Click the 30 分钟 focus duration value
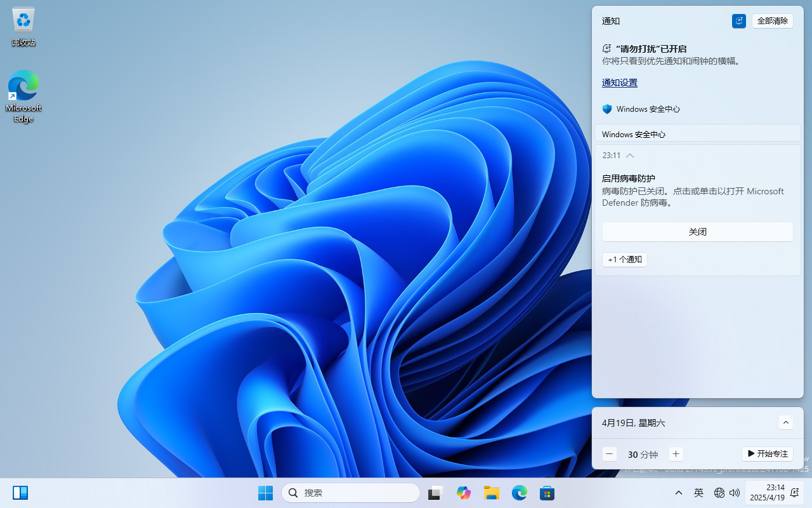Screen dimensions: 812x508 point(643,455)
